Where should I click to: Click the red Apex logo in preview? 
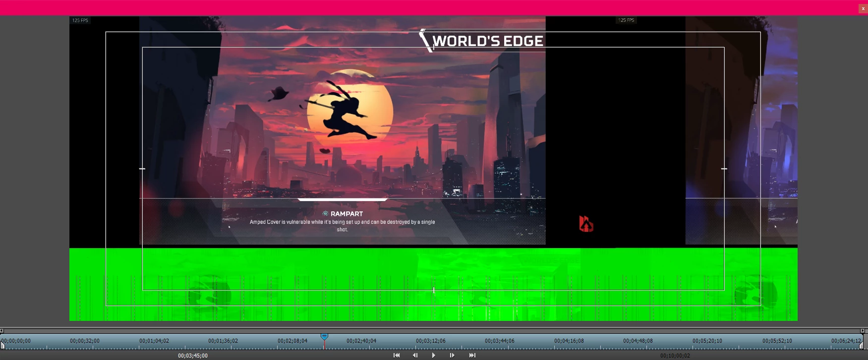point(586,224)
